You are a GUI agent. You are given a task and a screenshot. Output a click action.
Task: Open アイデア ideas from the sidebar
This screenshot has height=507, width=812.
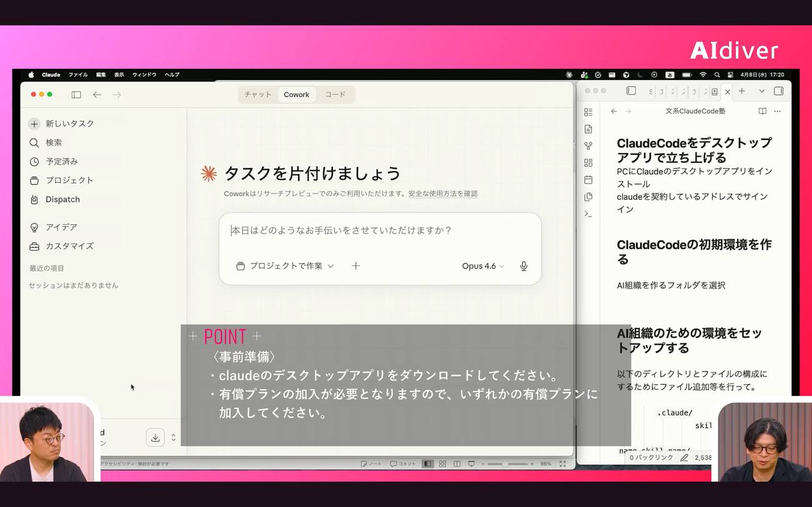coord(61,227)
